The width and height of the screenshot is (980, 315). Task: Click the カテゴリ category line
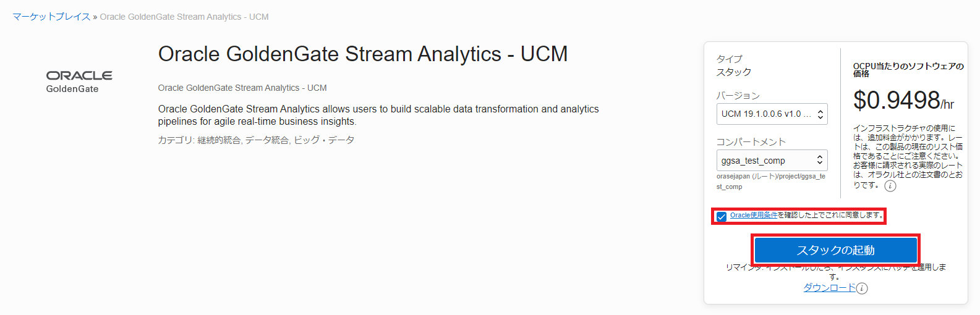point(256,140)
